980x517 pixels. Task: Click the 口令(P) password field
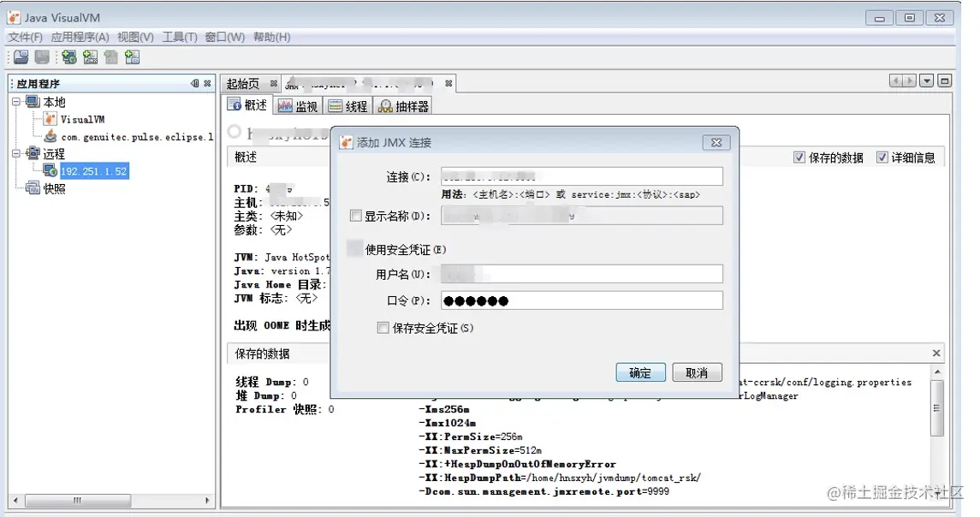coord(582,300)
